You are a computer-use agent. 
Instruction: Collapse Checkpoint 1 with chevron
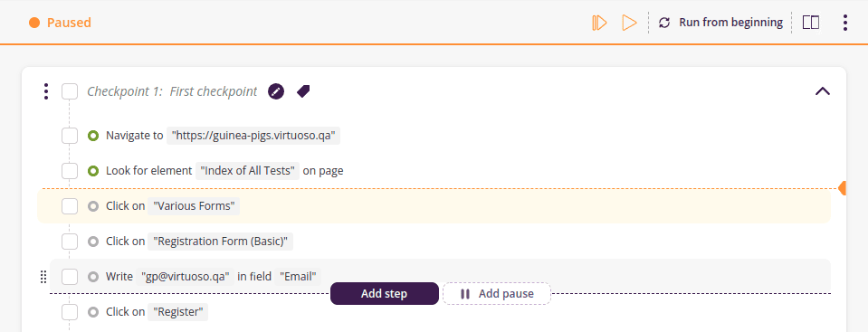click(823, 91)
